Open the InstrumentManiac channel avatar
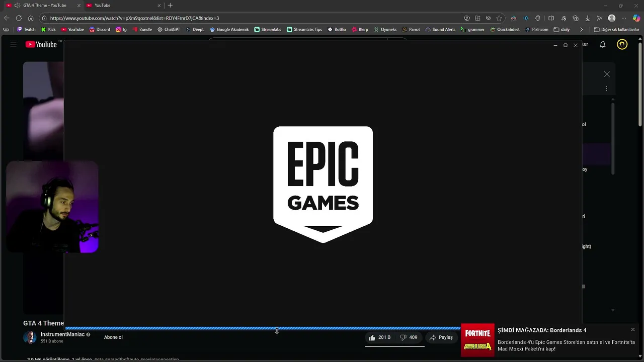This screenshot has width=644, height=362. tap(30, 337)
